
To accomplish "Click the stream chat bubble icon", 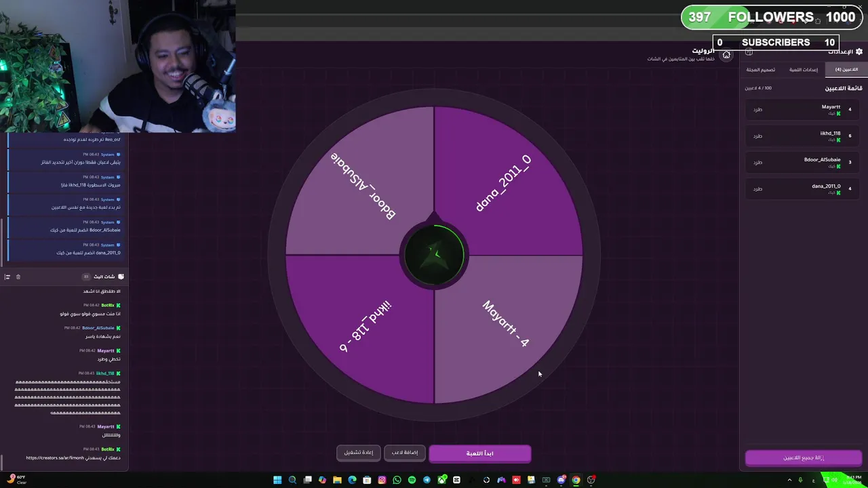I will click(121, 277).
